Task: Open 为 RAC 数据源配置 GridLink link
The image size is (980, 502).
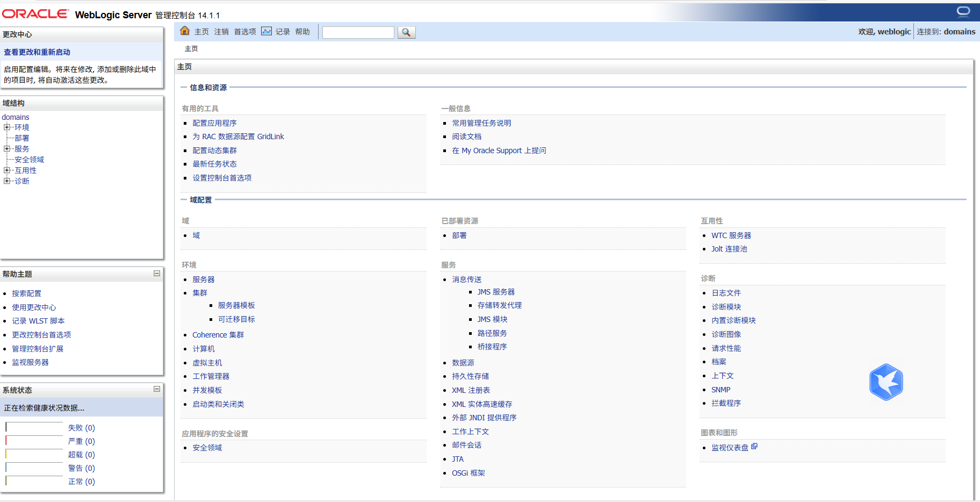Action: pyautogui.click(x=239, y=137)
